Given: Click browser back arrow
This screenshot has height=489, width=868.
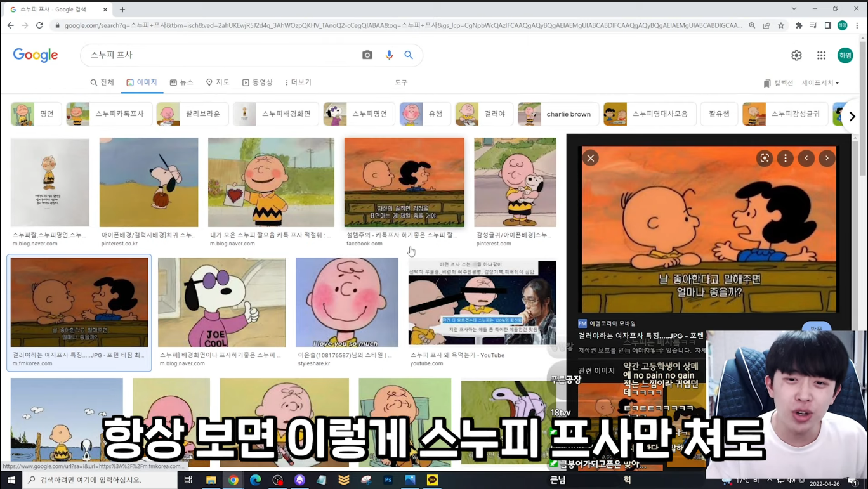Looking at the screenshot, I should pos(11,25).
